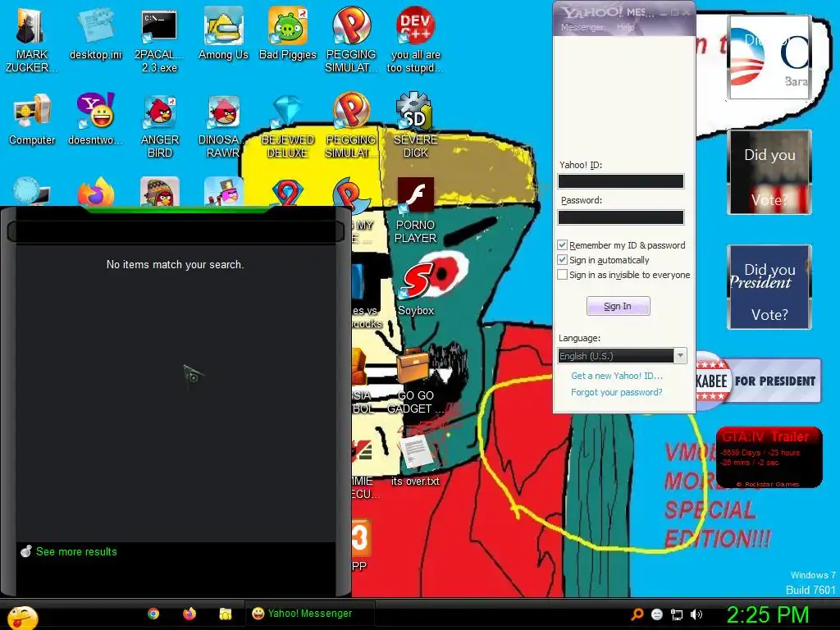Toggle 'Remember my ID & password' checkbox
Image resolution: width=840 pixels, height=630 pixels.
click(x=562, y=245)
